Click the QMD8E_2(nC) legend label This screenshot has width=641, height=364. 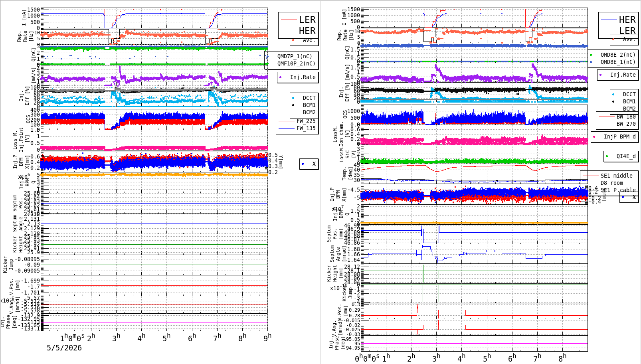point(618,55)
